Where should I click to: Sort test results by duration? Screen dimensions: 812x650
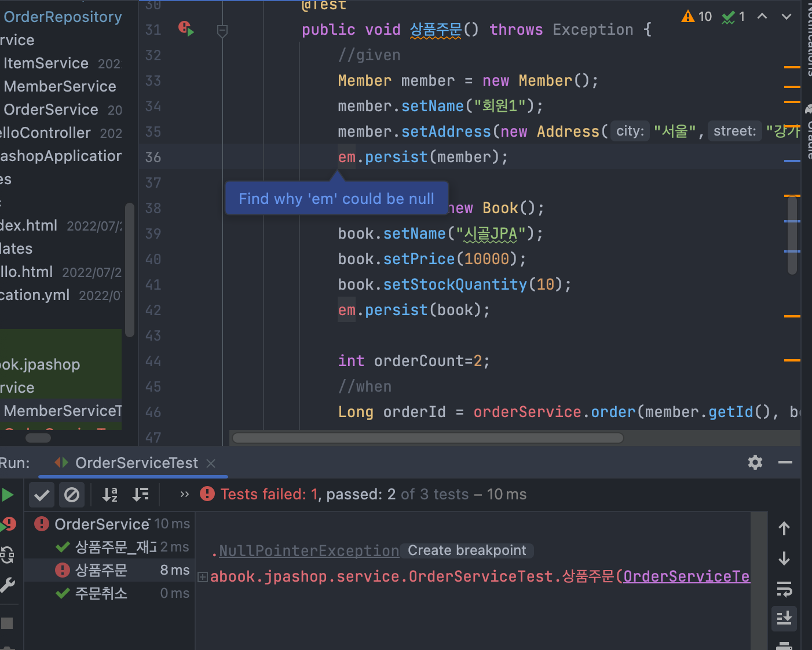(141, 495)
